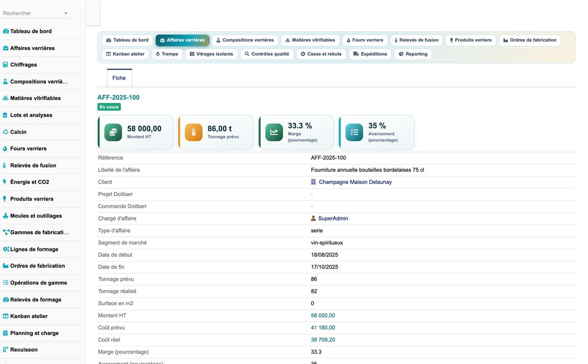Click the Moules et outillages stamp icon

pos(6,216)
